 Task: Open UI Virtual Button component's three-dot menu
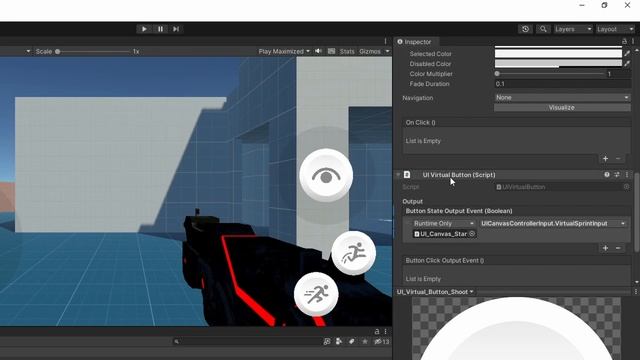click(627, 175)
